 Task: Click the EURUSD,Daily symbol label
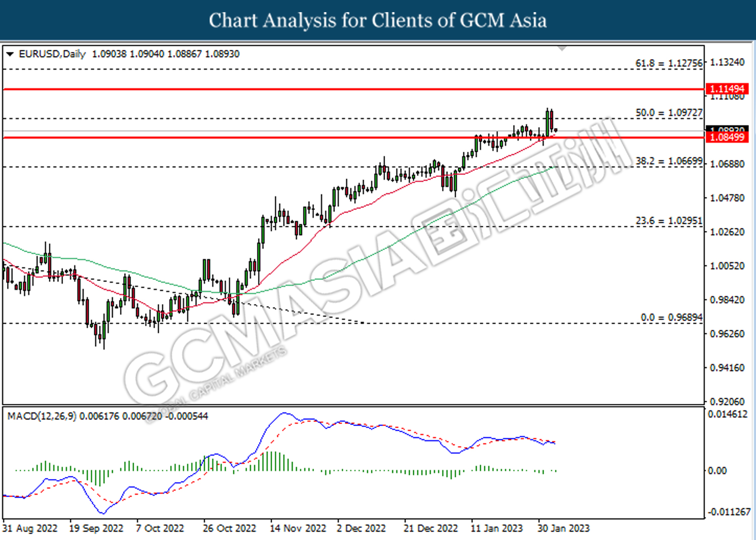(x=52, y=54)
